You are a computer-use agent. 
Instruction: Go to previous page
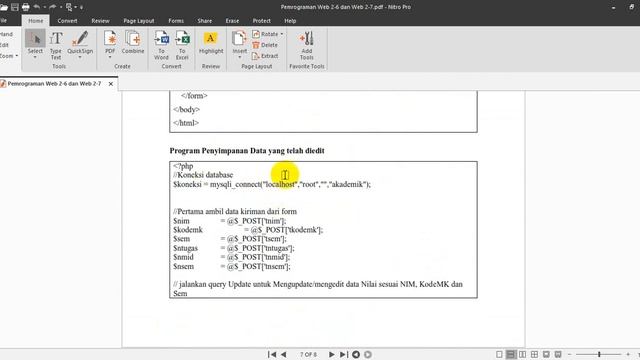point(284,354)
